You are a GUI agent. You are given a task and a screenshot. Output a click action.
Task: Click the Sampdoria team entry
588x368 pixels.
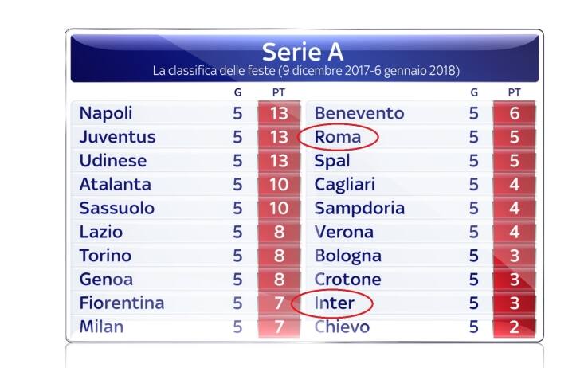(x=359, y=209)
